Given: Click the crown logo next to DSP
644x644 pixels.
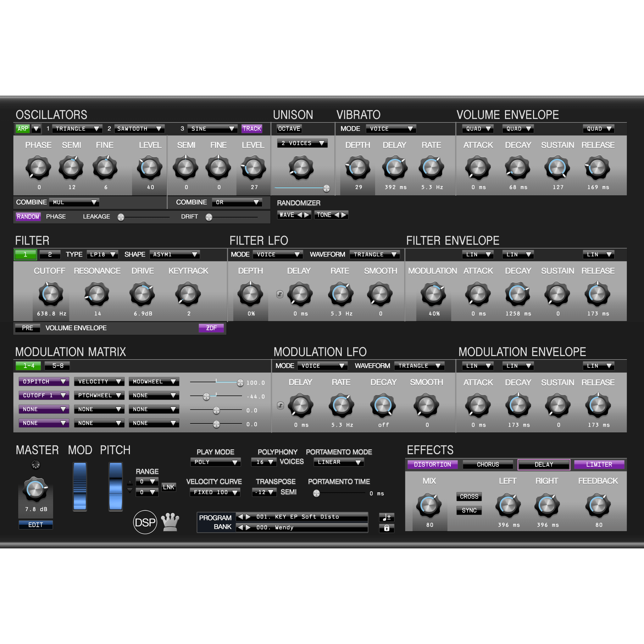Looking at the screenshot, I should click(x=170, y=522).
